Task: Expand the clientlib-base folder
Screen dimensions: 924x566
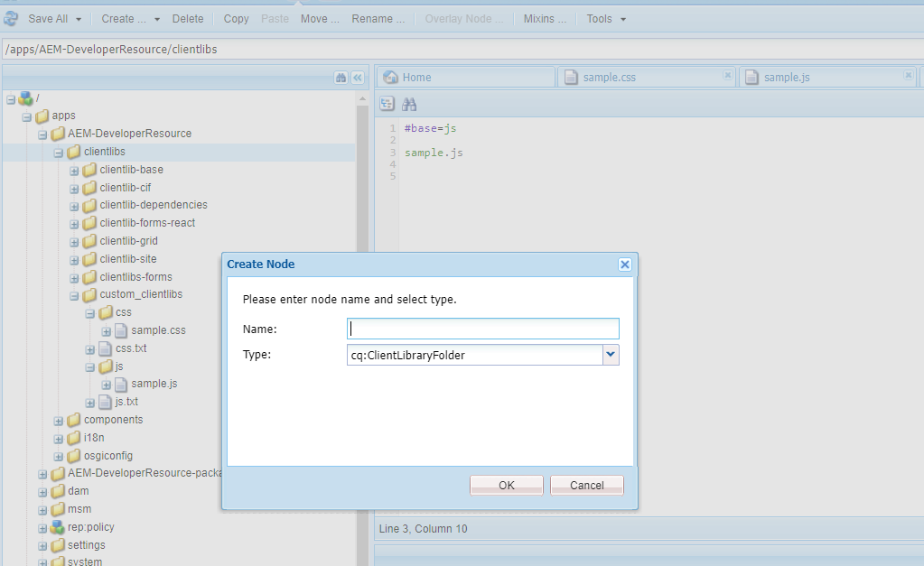Action: point(74,170)
